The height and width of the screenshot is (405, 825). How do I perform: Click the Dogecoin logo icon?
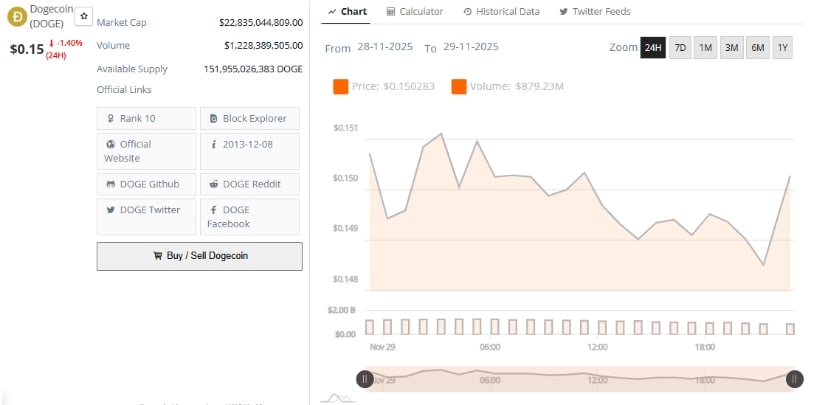click(x=16, y=16)
